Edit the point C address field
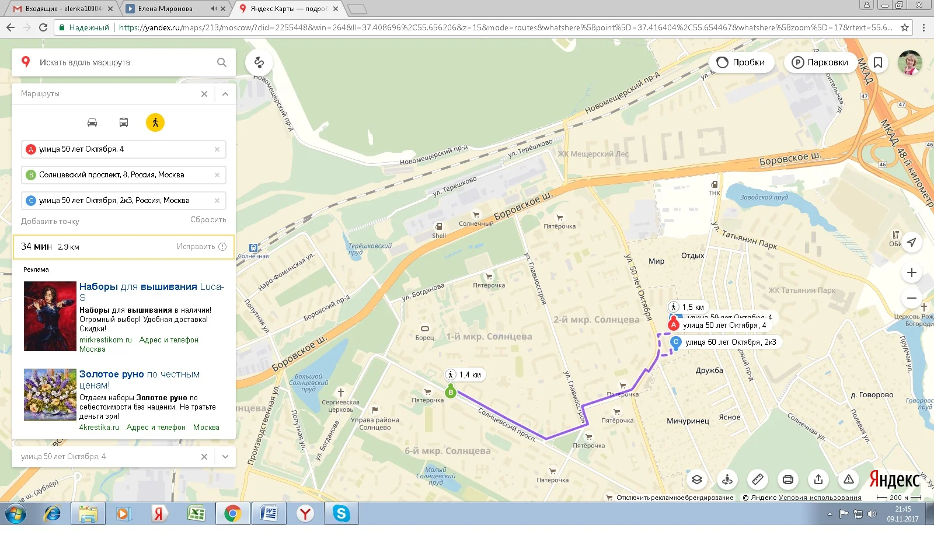 click(124, 201)
